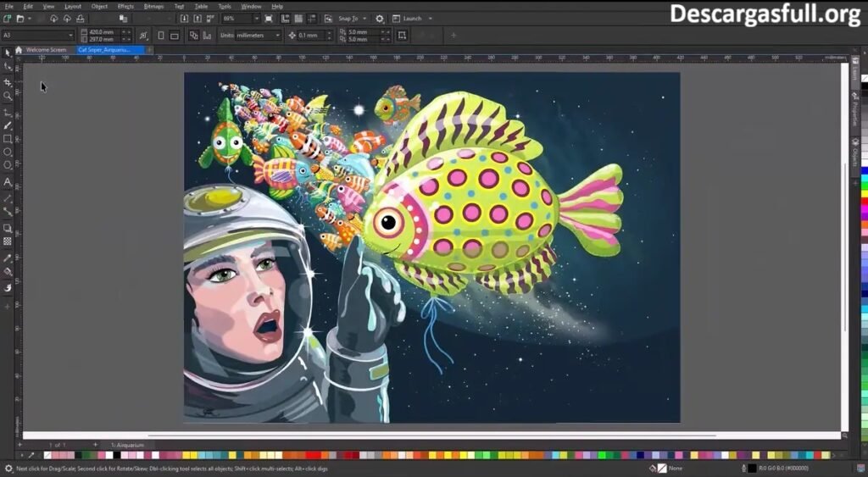Select the Crop tool in toolbox

pyautogui.click(x=8, y=82)
